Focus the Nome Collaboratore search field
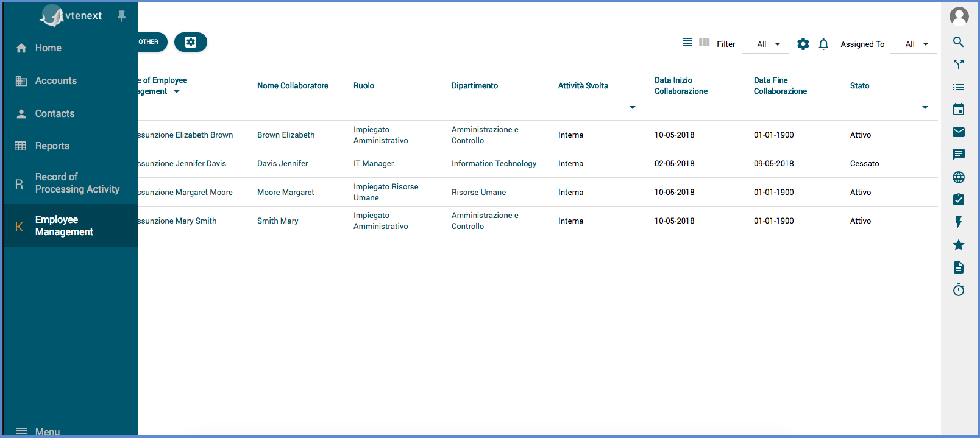The height and width of the screenshot is (438, 980). click(299, 108)
